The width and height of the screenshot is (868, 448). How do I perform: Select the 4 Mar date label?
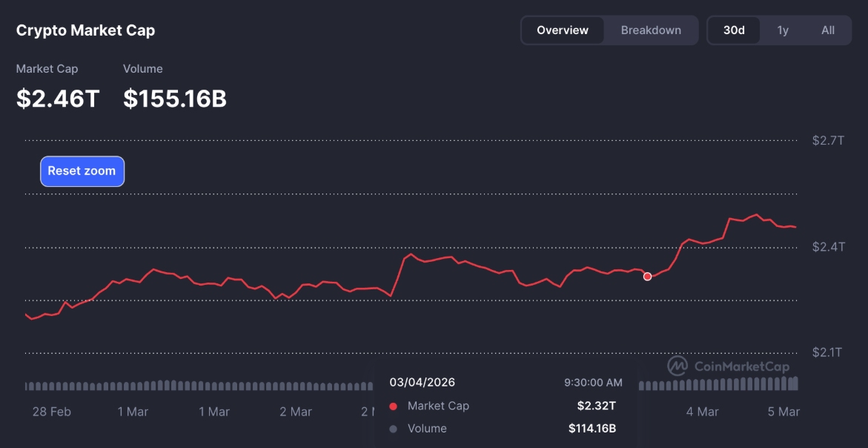(702, 412)
